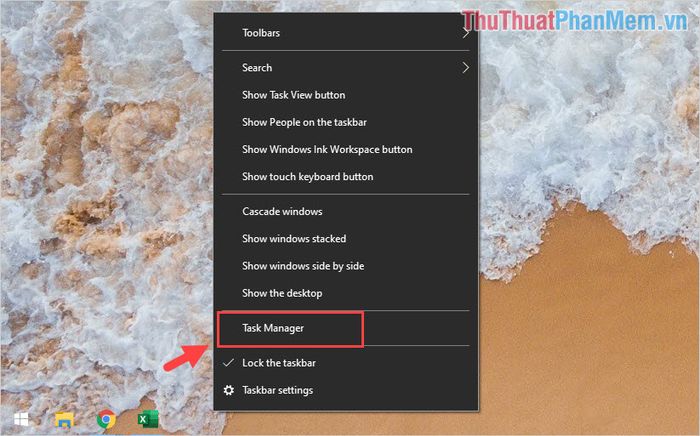
Task: Open Excel from the taskbar
Action: [148, 419]
